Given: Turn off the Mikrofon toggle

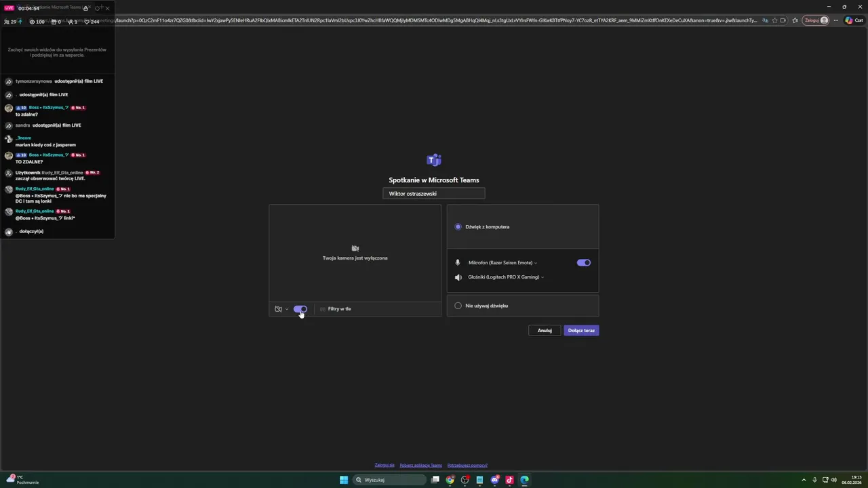Looking at the screenshot, I should pyautogui.click(x=584, y=263).
